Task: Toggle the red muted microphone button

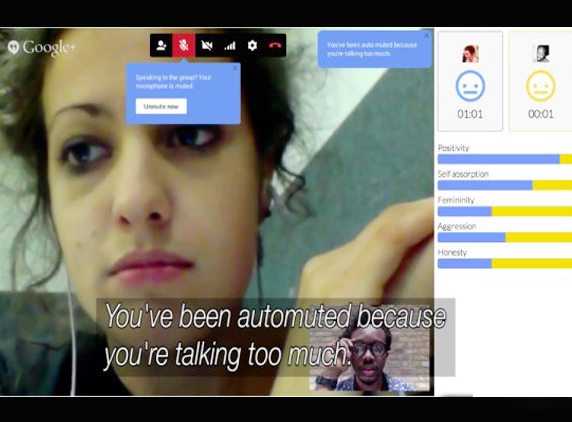Action: (184, 46)
